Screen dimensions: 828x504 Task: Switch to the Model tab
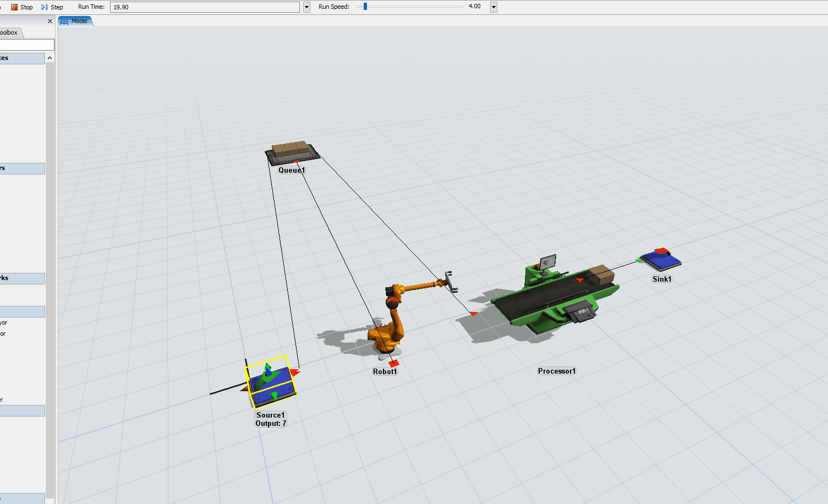coord(76,21)
